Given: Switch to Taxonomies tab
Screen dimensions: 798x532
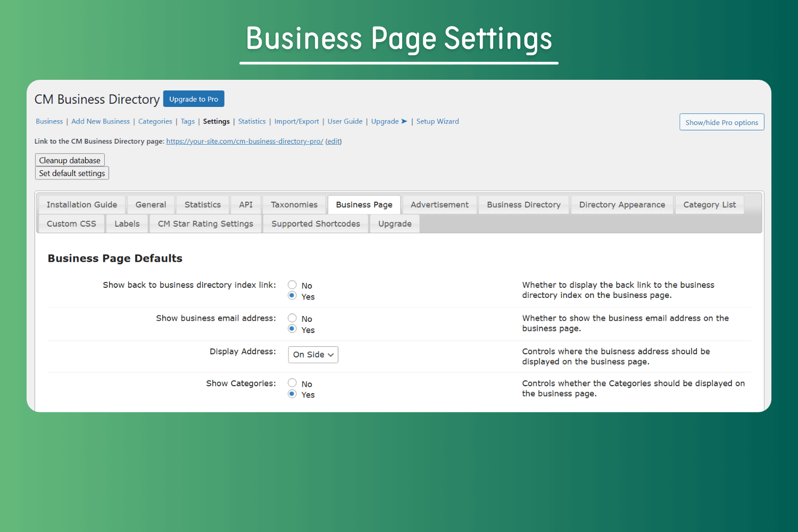Looking at the screenshot, I should tap(294, 205).
